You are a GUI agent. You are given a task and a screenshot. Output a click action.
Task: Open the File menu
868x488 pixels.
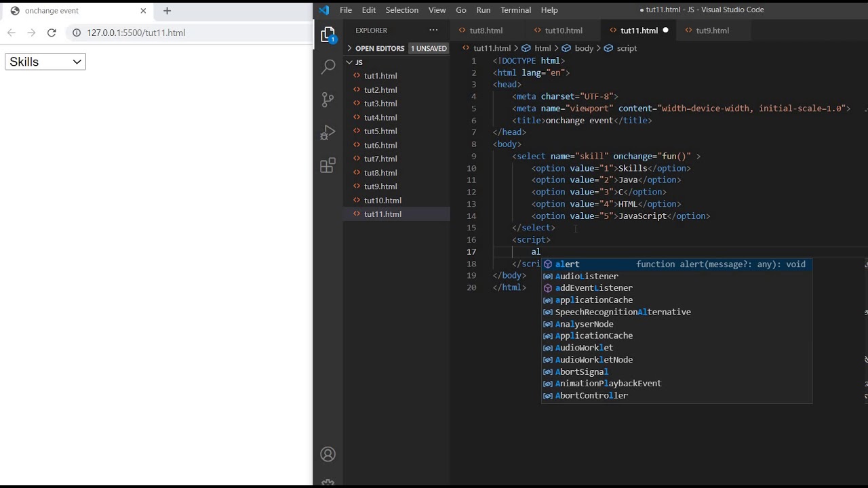point(346,10)
